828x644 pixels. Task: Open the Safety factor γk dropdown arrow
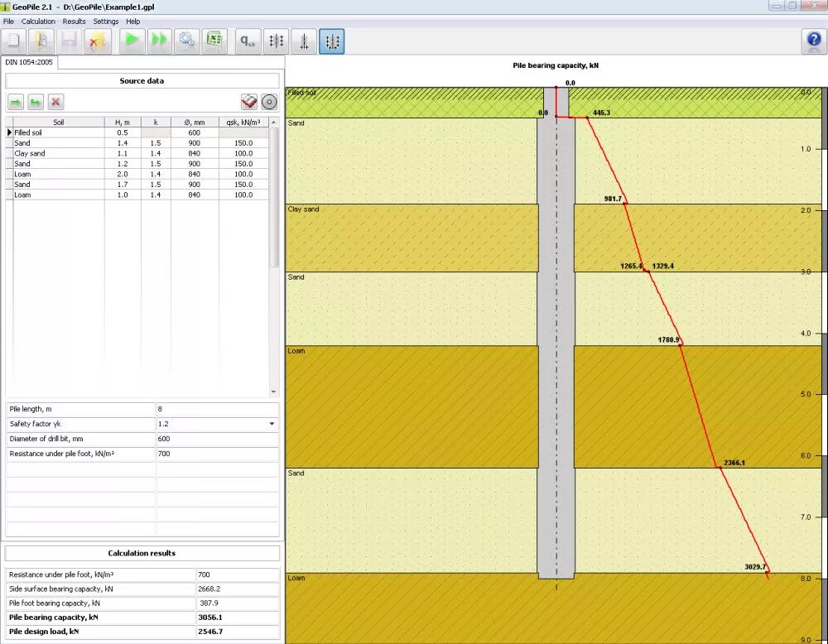[x=272, y=424]
